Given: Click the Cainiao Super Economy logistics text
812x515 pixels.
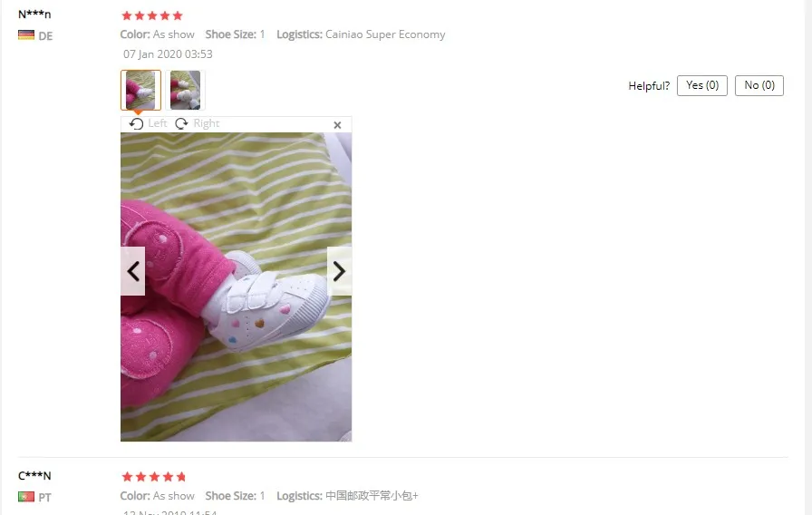Looking at the screenshot, I should (385, 34).
